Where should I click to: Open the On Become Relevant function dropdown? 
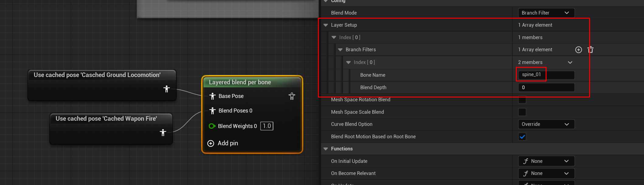pyautogui.click(x=546, y=173)
